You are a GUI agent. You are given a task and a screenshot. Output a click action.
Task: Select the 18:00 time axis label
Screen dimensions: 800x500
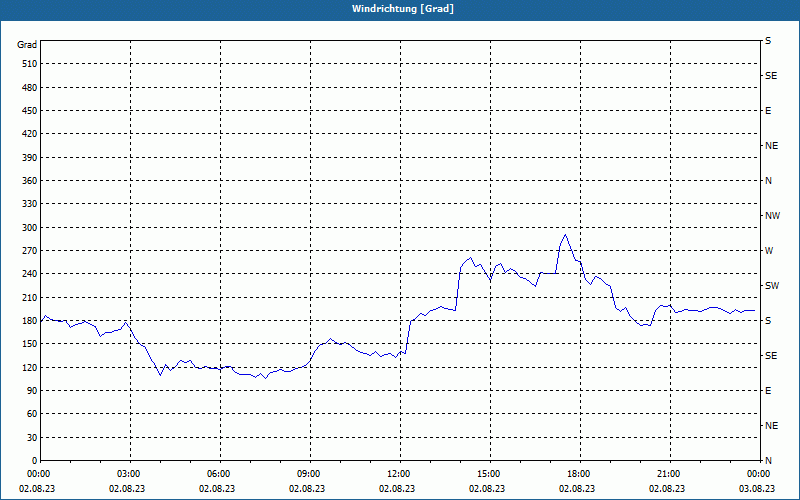579,474
